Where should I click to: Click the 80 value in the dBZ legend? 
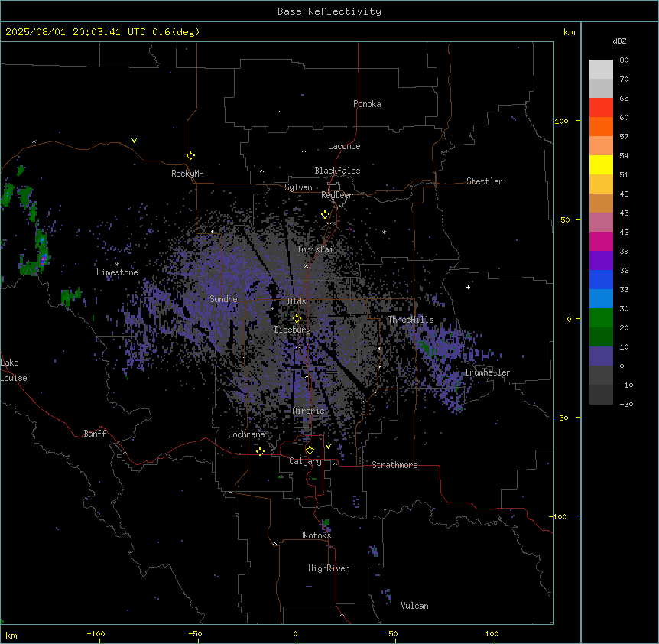(x=624, y=60)
